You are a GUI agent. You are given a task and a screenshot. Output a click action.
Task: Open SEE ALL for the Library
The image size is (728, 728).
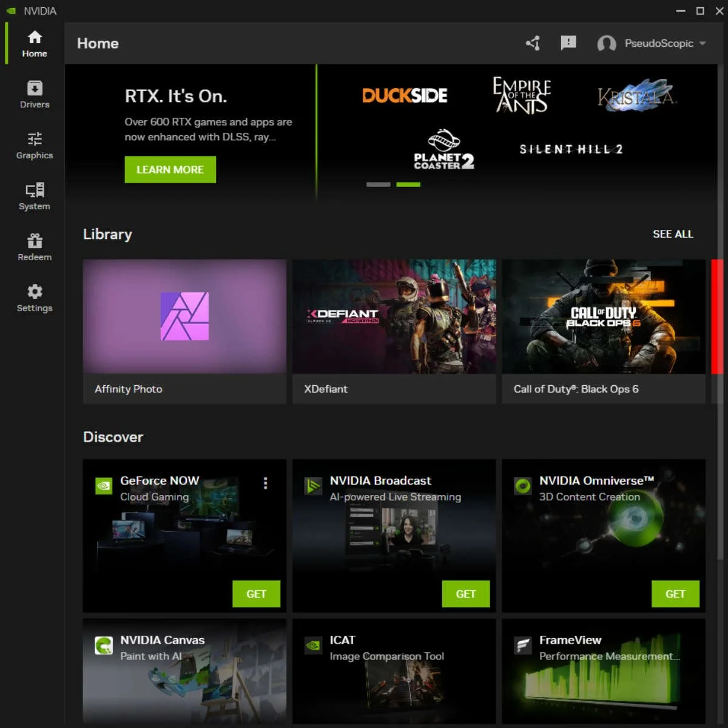coord(673,234)
